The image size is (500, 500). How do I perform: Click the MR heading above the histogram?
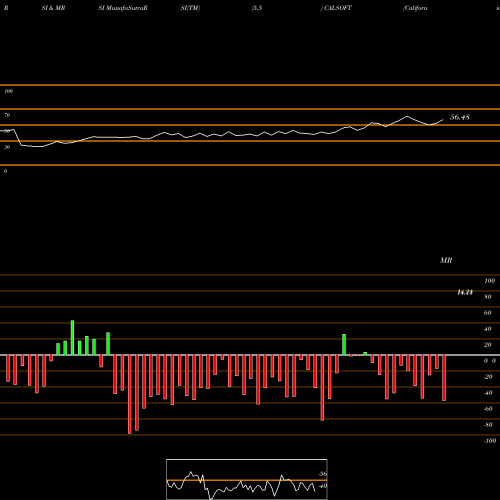(446, 260)
